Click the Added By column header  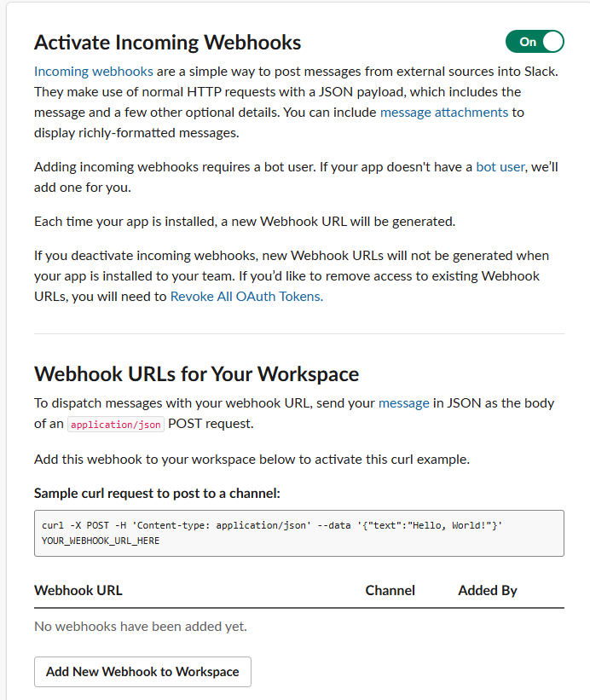[488, 590]
